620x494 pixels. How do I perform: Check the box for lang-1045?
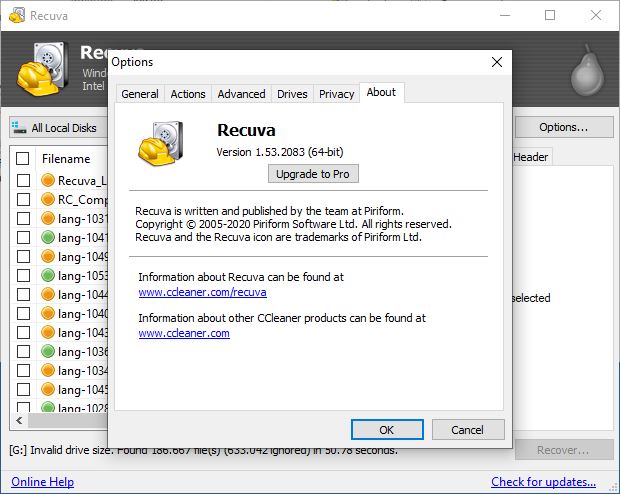23,389
